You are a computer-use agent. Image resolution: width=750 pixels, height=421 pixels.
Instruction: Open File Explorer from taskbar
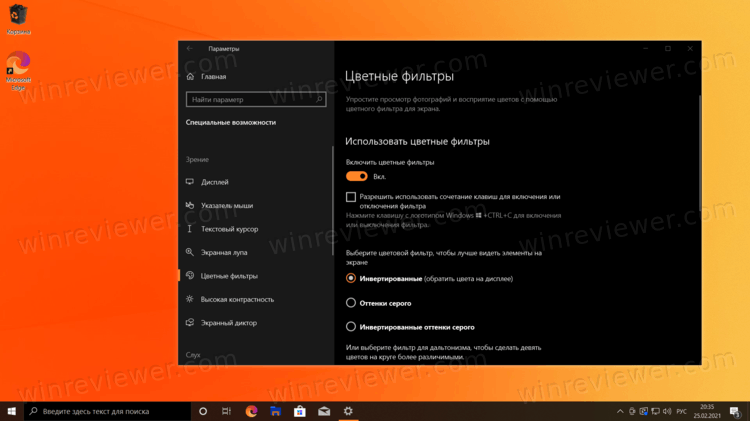click(276, 411)
